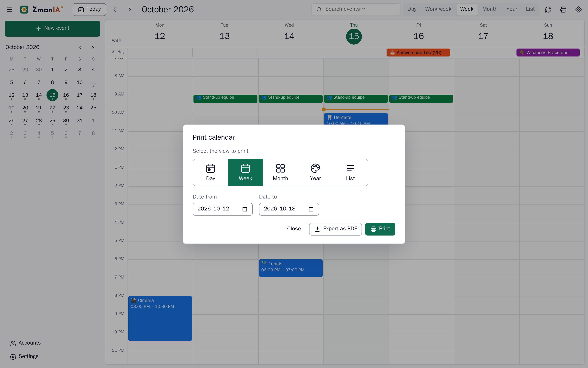Go to next week using header arrow
Screen dimensions: 588x368
pyautogui.click(x=130, y=10)
